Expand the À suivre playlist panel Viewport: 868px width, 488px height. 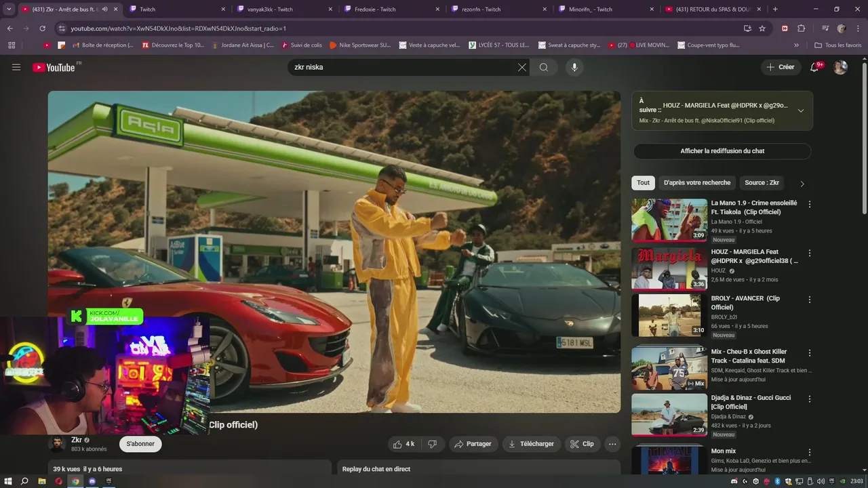click(x=801, y=110)
